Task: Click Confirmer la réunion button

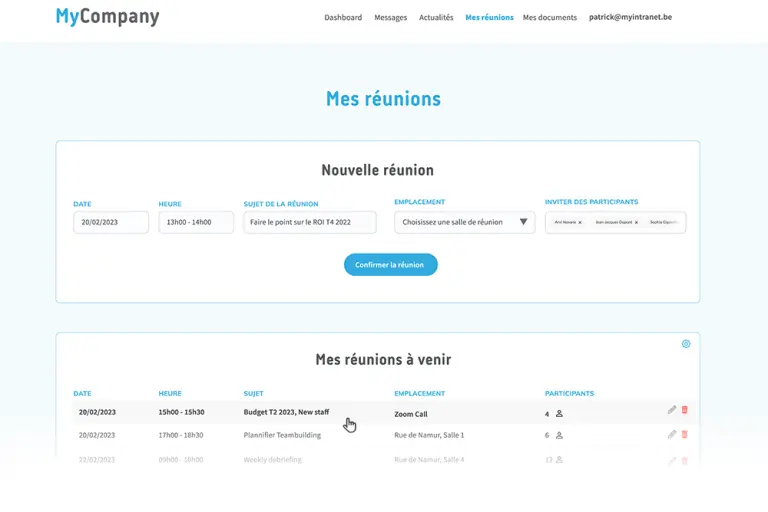Action: pos(390,265)
